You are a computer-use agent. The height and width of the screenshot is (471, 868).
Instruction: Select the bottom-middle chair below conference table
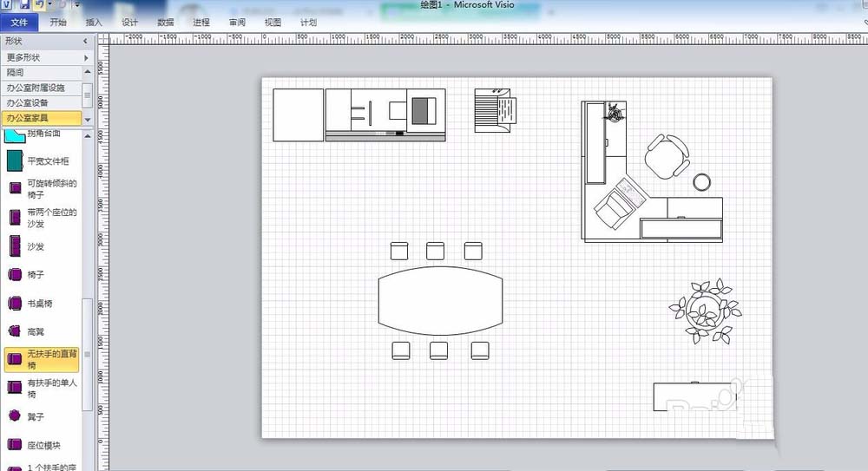pyautogui.click(x=438, y=350)
